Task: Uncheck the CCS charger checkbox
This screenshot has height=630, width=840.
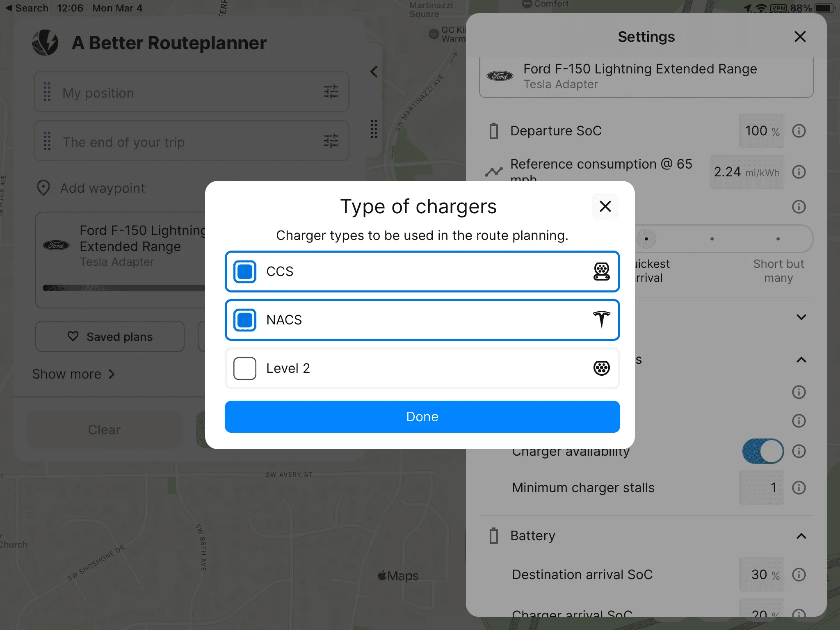Action: click(245, 272)
